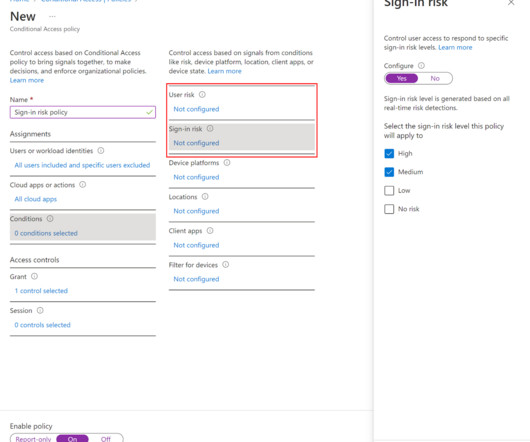Check the Low risk level checkbox
Image resolution: width=530 pixels, height=442 pixels.
click(x=389, y=191)
